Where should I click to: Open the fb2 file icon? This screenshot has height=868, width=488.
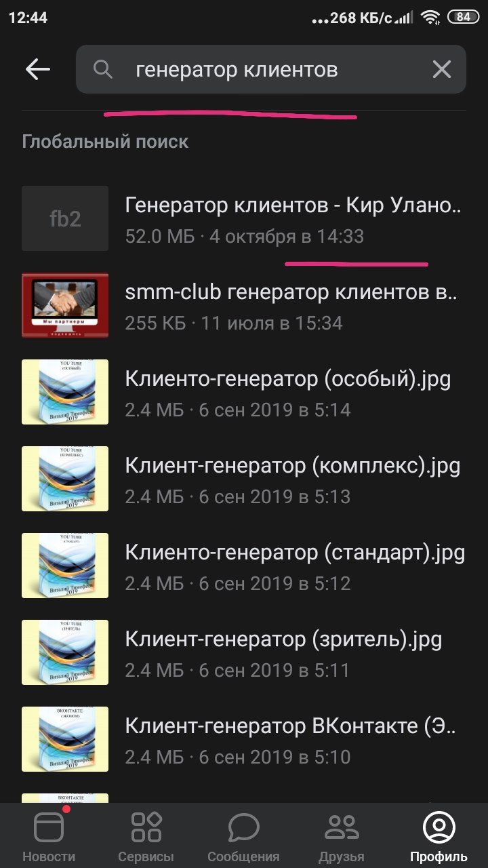[65, 218]
